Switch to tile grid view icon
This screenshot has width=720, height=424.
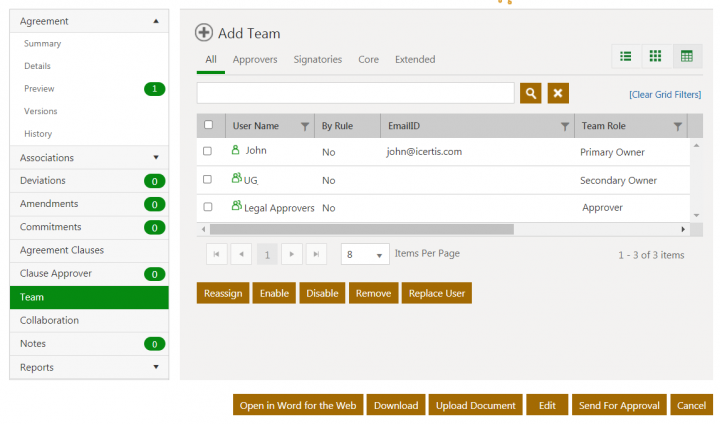click(x=656, y=57)
